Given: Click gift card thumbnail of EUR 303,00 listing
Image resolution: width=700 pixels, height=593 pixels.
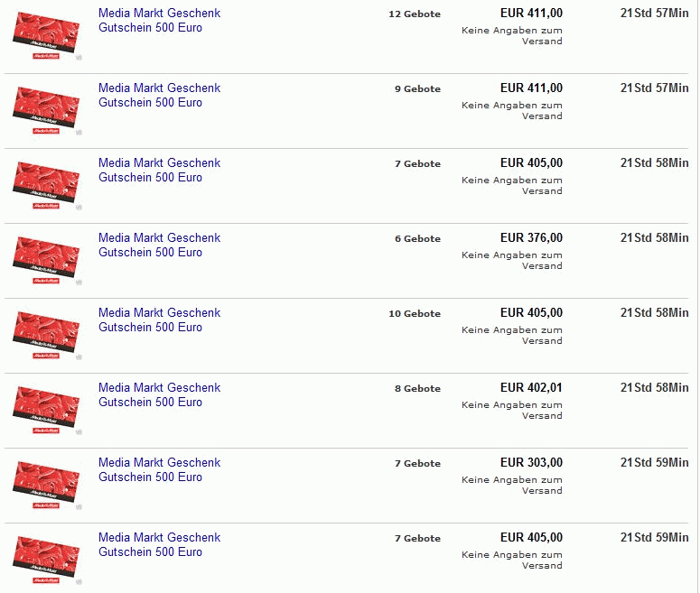Looking at the screenshot, I should (45, 485).
